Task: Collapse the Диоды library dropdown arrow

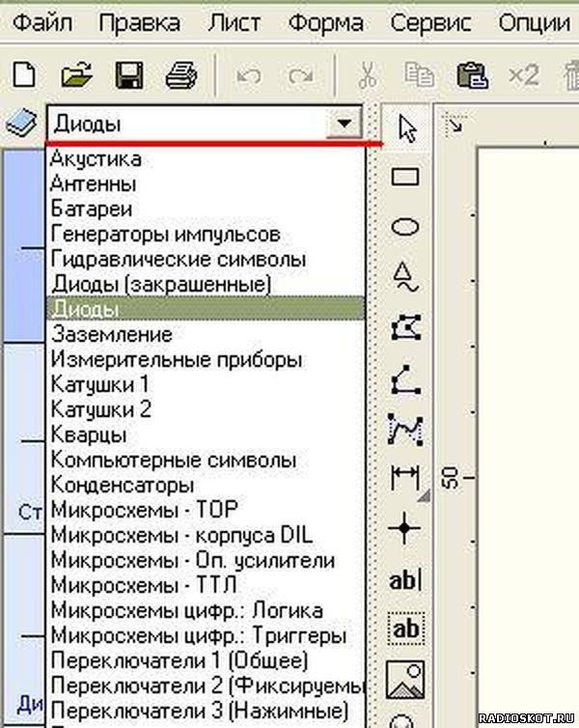Action: tap(345, 124)
